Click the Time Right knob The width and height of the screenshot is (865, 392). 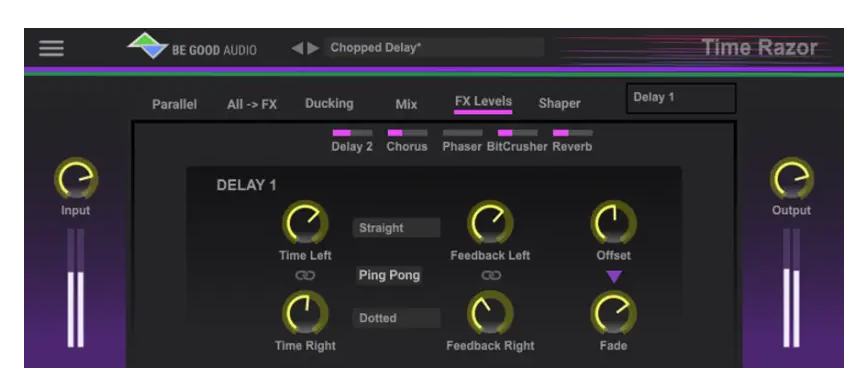305,313
